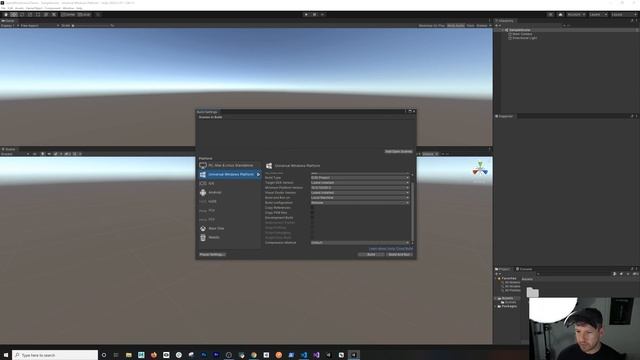Enable the Copy References checkbox
This screenshot has height=360, width=640.
[x=313, y=207]
